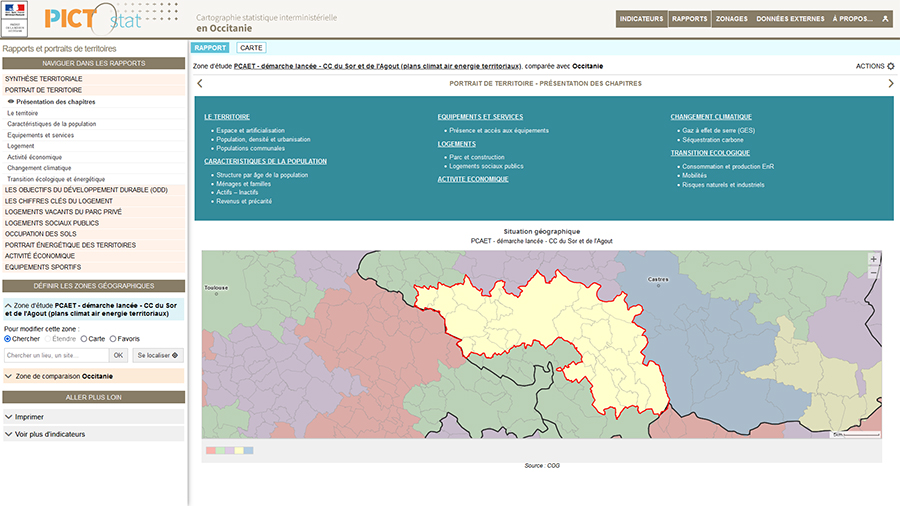The height and width of the screenshot is (506, 900).
Task: Select the Carte radio option
Action: pos(84,339)
